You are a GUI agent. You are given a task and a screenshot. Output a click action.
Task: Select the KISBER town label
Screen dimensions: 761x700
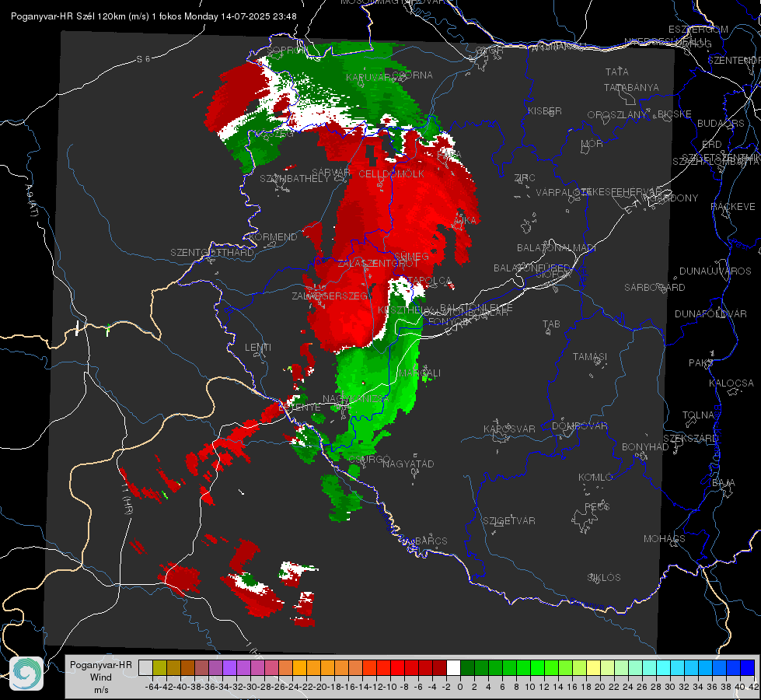(545, 110)
